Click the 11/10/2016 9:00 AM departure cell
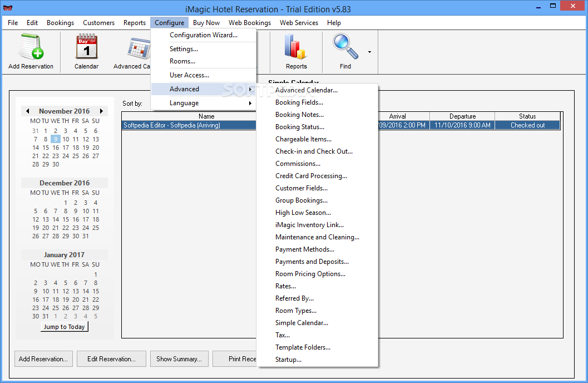 pyautogui.click(x=462, y=125)
